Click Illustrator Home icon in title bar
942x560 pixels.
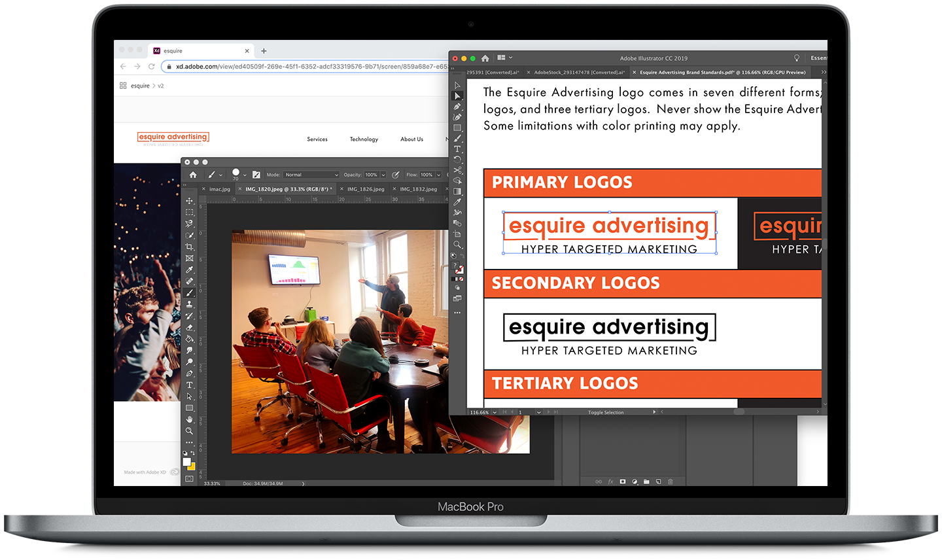[485, 58]
